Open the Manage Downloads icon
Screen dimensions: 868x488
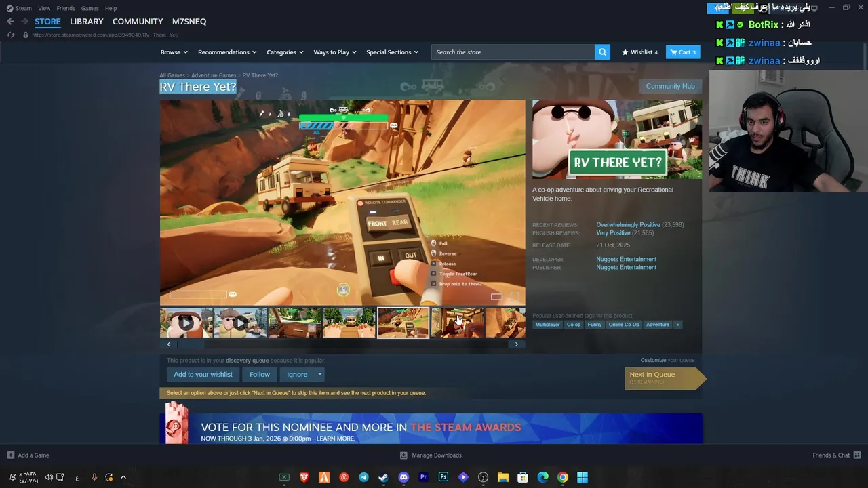403,455
